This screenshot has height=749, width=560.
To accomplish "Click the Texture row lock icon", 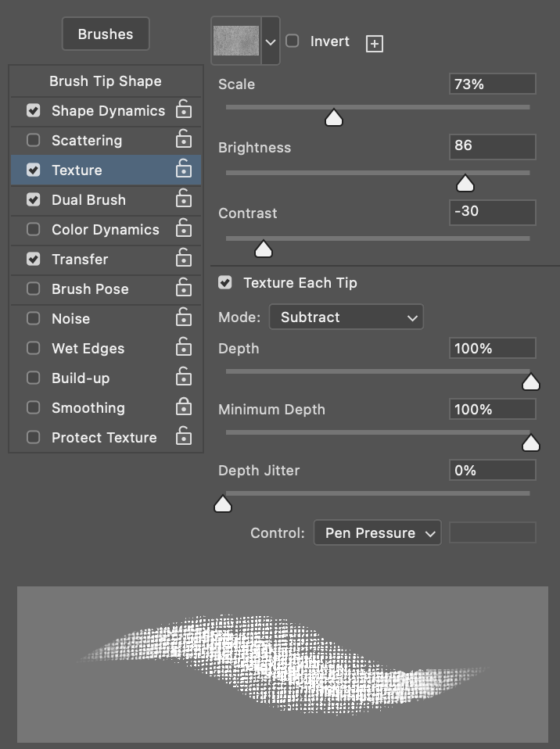I will (184, 169).
